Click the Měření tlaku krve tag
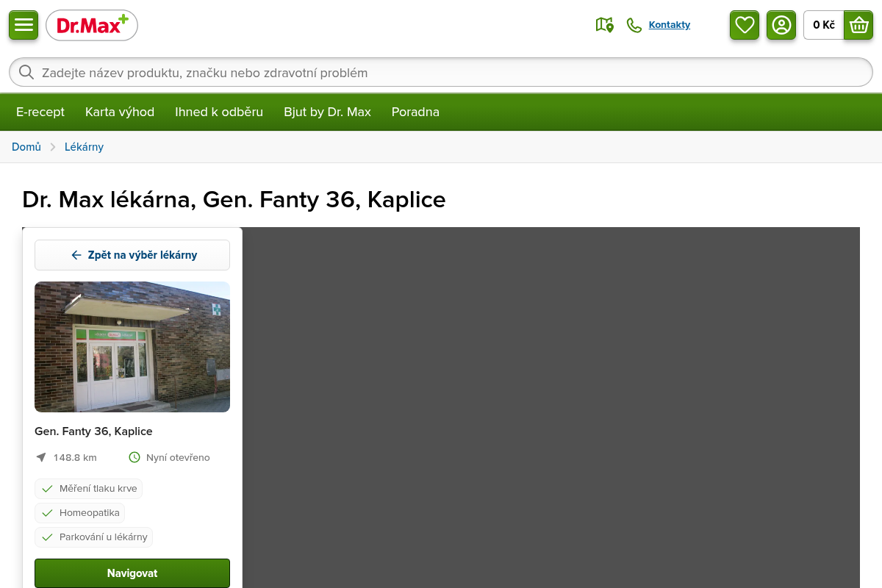Viewport: 882px width, 588px height. (x=89, y=489)
